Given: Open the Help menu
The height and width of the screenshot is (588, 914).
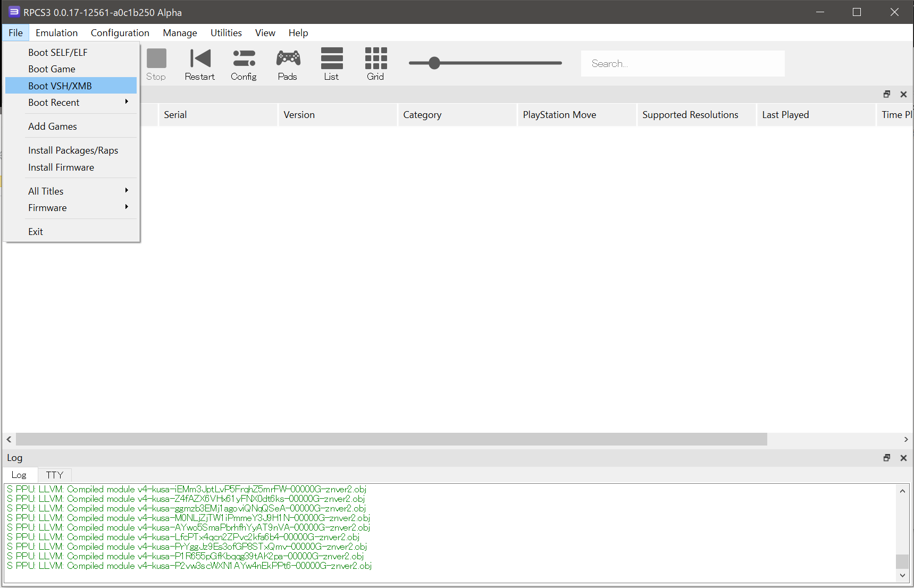Looking at the screenshot, I should [298, 32].
